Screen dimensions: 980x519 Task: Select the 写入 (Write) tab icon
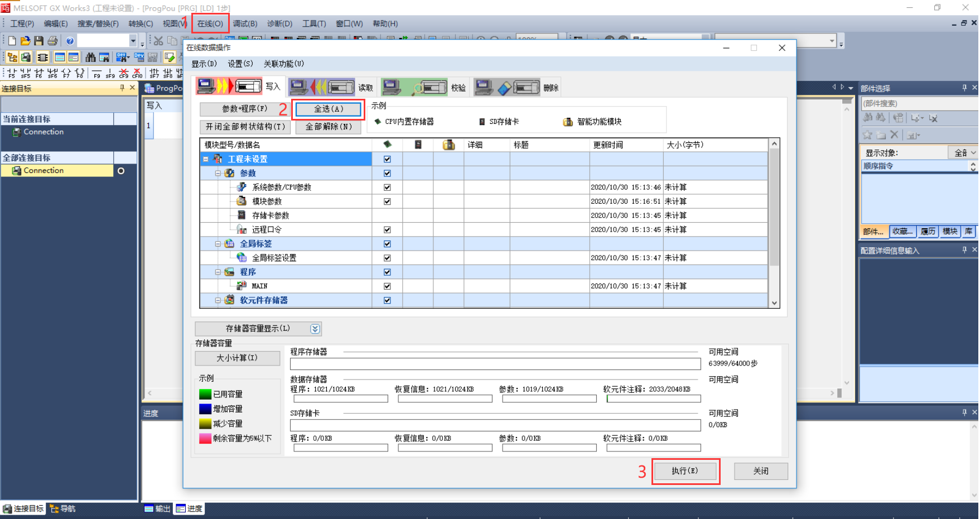point(229,86)
